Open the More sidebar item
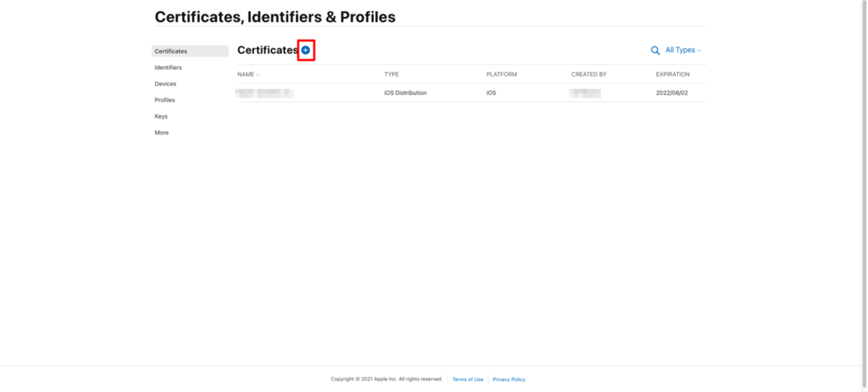Screen dimensions: 868x392 (161, 132)
